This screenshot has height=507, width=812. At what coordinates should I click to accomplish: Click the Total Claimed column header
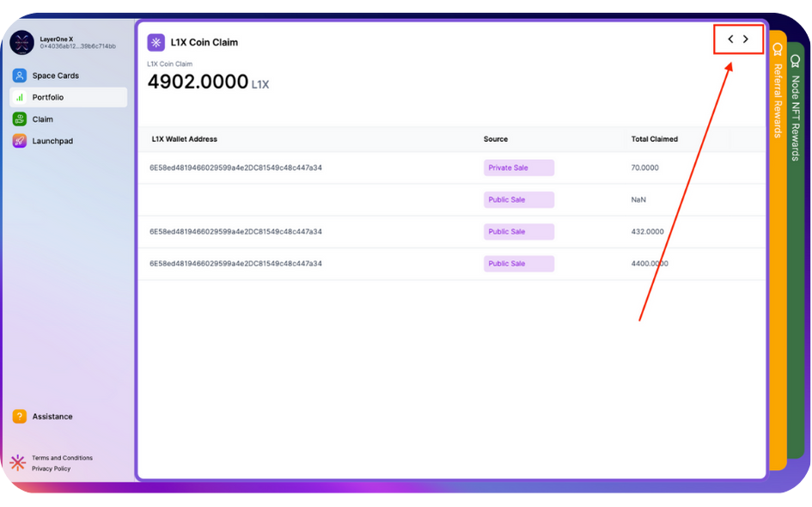click(655, 139)
